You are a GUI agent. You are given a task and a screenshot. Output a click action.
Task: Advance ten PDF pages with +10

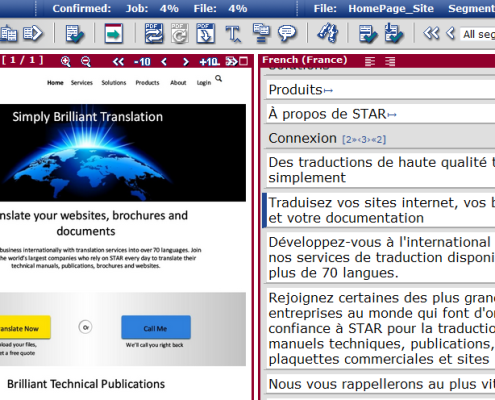209,62
